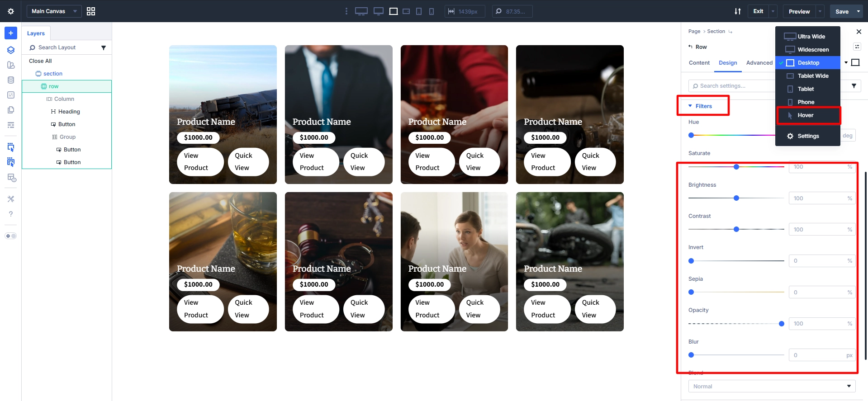
Task: Open the layers stack icon in sidebar
Action: (11, 50)
